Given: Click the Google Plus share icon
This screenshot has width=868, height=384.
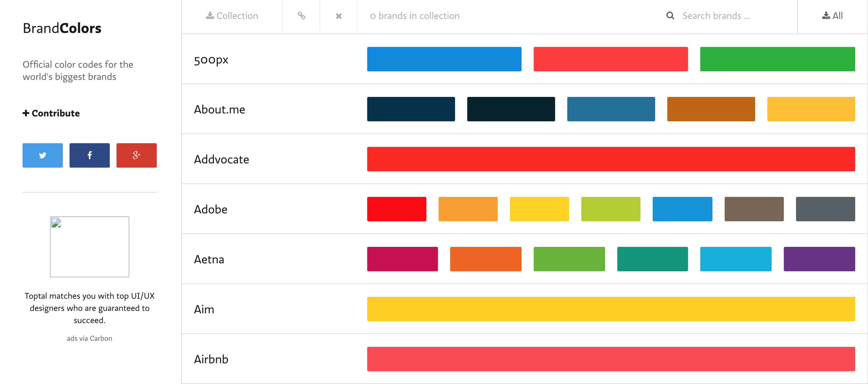Looking at the screenshot, I should pyautogui.click(x=136, y=155).
